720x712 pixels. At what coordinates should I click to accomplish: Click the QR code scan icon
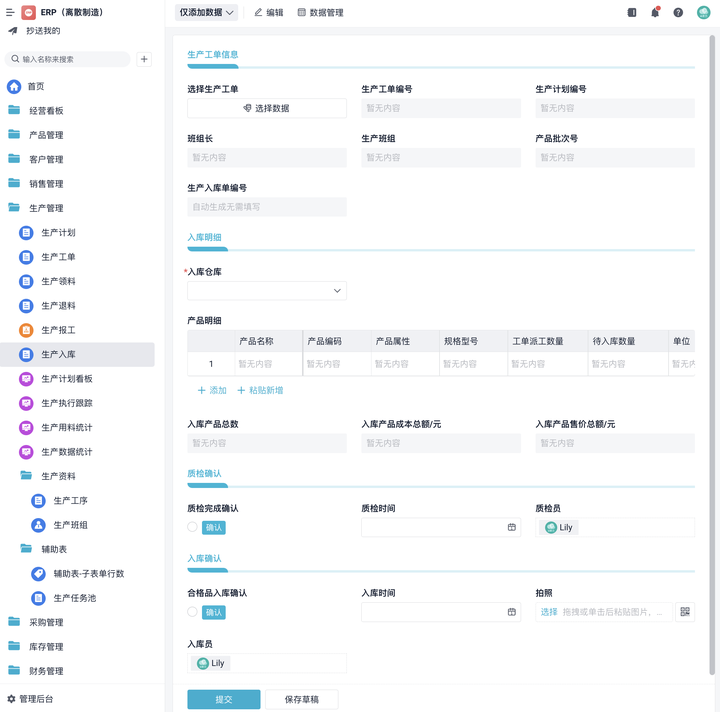tap(685, 612)
